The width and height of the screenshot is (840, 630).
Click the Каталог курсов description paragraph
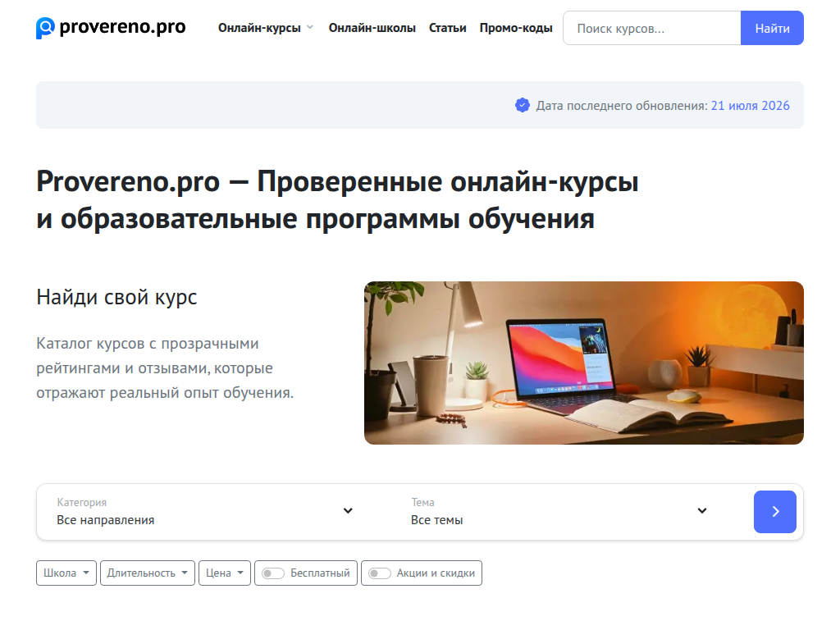[x=165, y=368]
